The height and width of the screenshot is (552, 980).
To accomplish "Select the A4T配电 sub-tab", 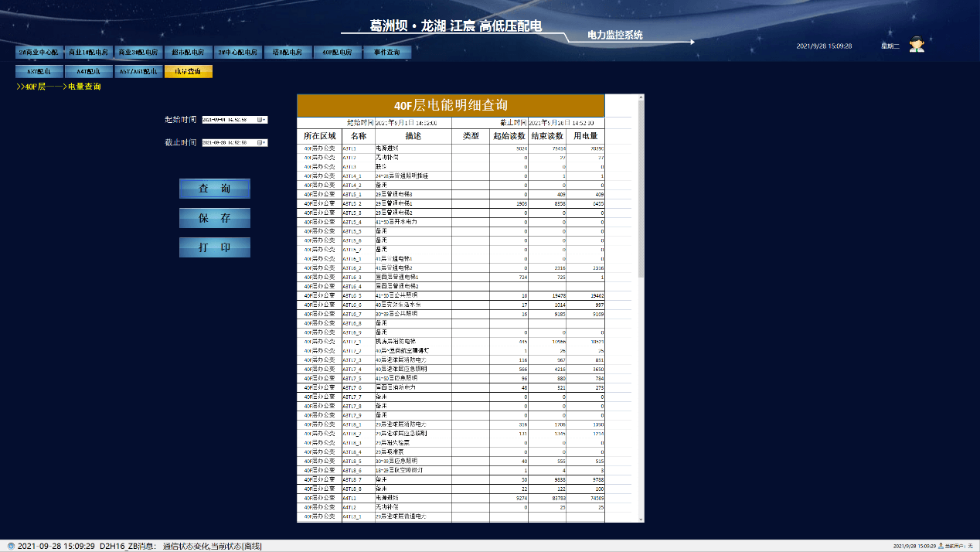I will pos(88,72).
